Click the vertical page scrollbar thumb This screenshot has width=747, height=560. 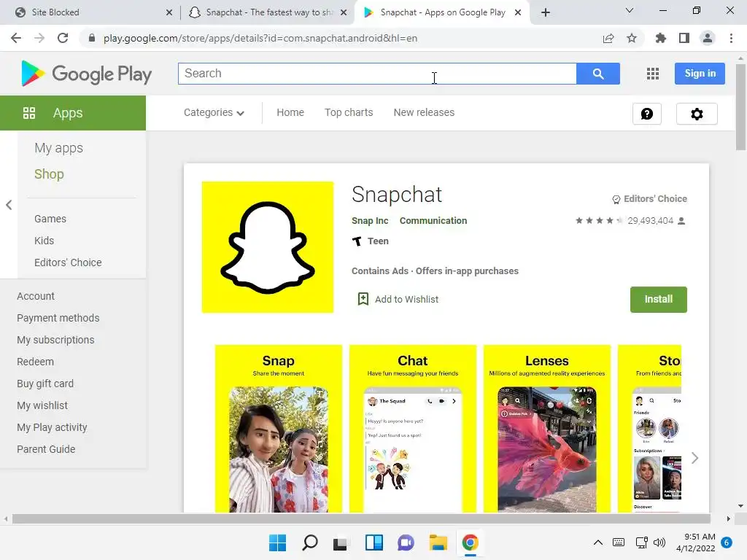tap(740, 107)
